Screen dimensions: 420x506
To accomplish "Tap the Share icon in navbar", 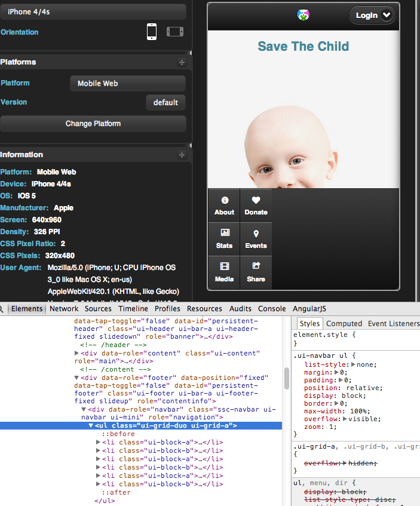I will 256,266.
